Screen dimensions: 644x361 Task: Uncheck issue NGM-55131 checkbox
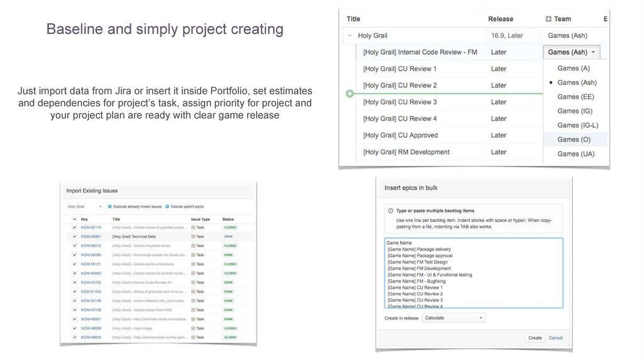click(x=74, y=264)
